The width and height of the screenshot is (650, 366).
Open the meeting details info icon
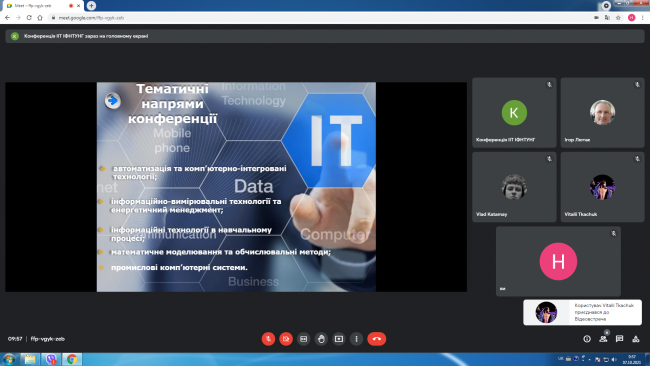(x=587, y=339)
